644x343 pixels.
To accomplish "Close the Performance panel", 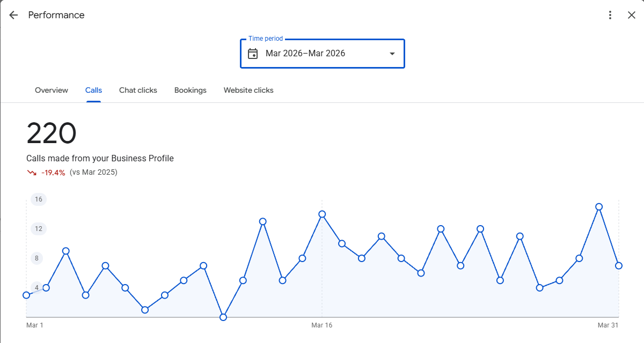I will tap(632, 15).
